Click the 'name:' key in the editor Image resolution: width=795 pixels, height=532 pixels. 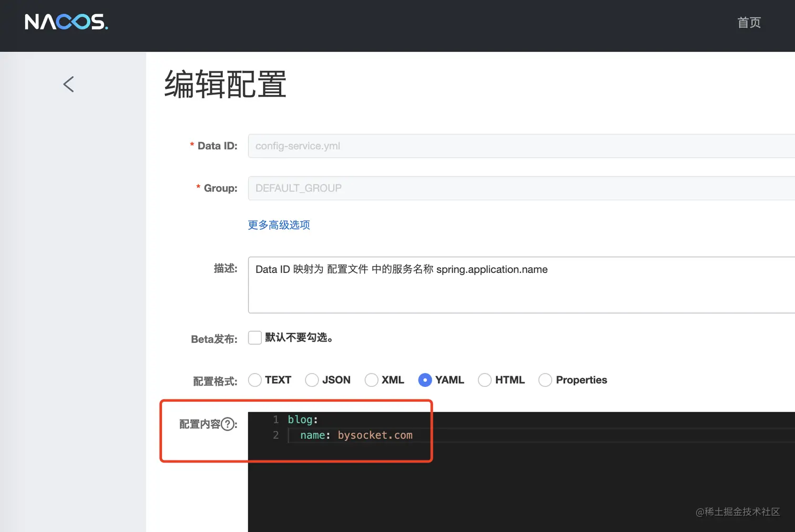coord(315,435)
